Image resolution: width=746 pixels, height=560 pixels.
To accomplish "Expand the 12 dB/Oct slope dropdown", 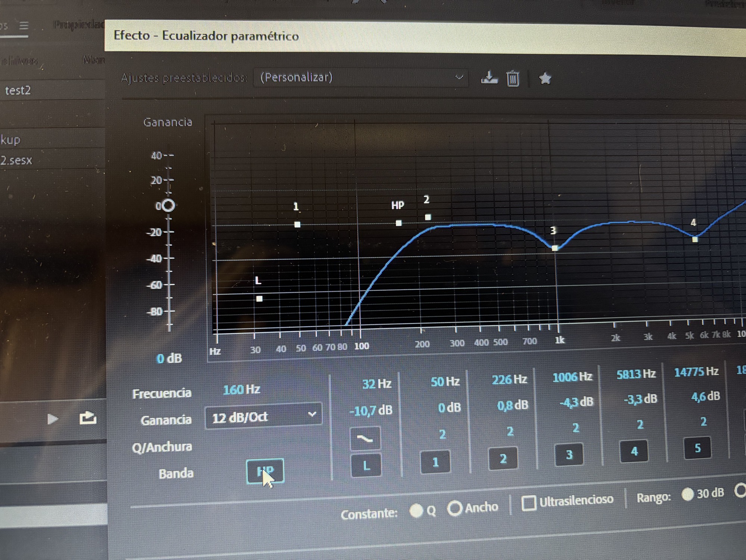I will pos(263,416).
